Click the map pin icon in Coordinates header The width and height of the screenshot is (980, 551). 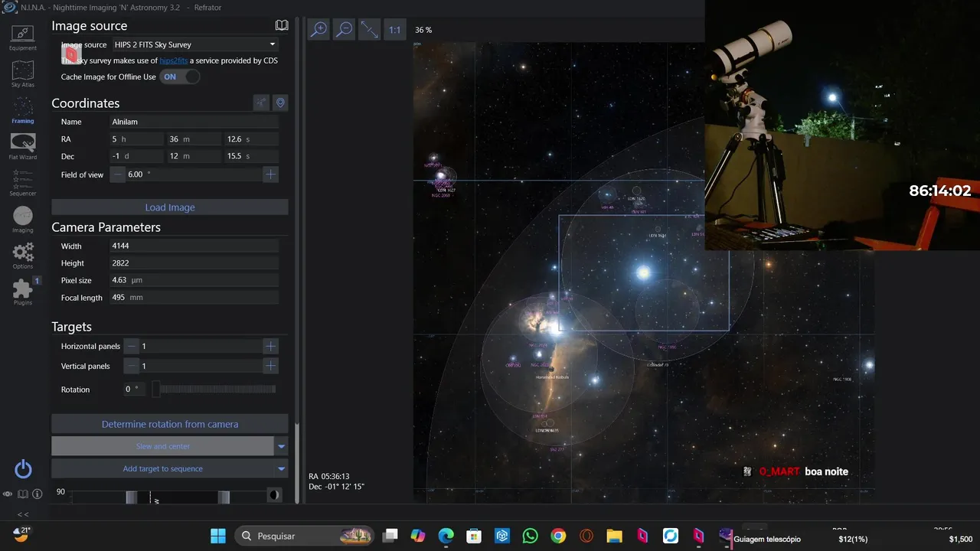click(280, 103)
